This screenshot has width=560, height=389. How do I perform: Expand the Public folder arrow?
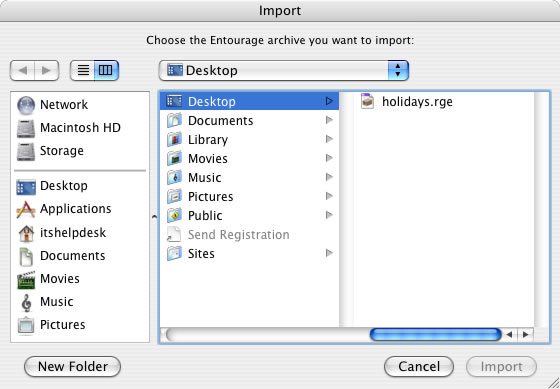[x=329, y=215]
